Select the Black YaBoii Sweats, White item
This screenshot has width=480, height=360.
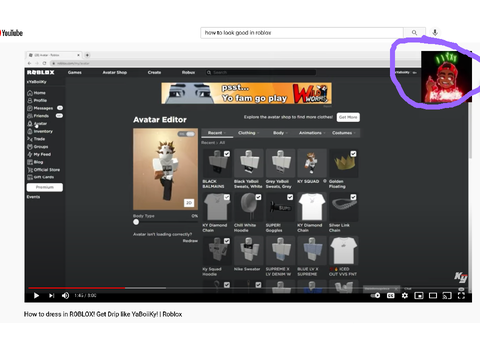click(249, 163)
